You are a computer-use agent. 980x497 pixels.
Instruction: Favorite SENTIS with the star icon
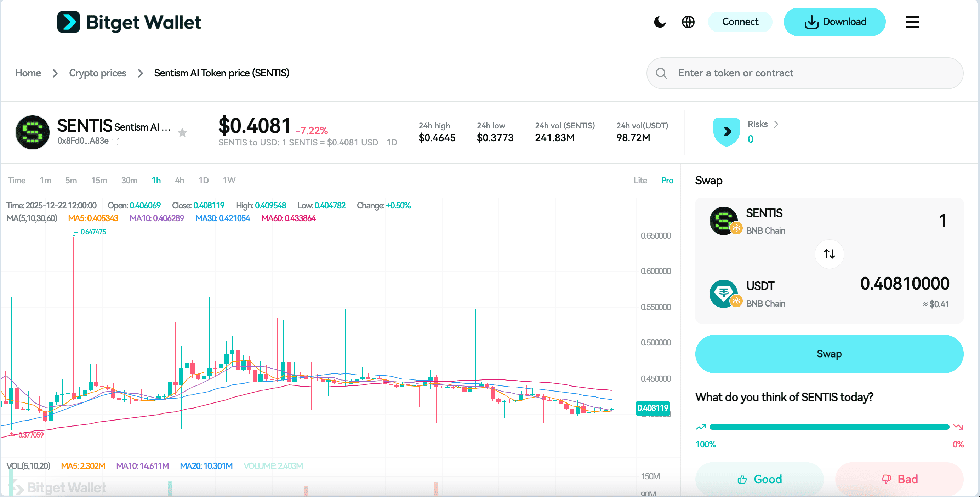point(182,132)
